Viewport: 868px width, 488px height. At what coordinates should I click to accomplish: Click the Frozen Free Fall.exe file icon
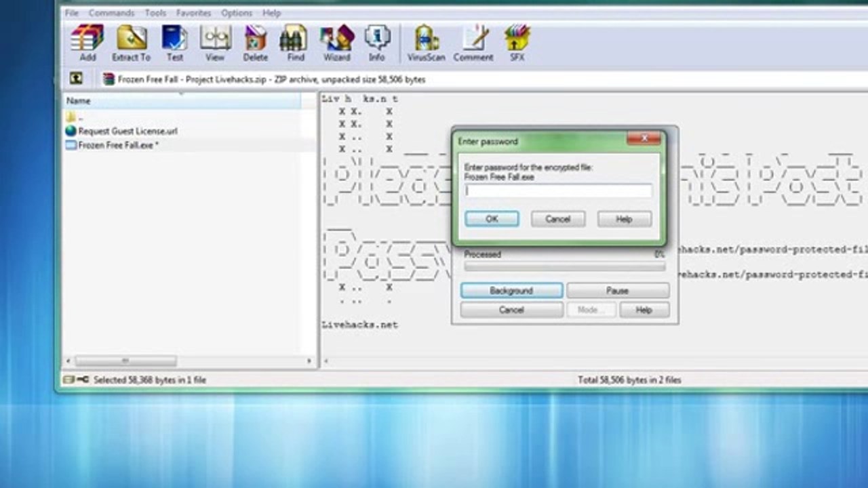point(71,145)
